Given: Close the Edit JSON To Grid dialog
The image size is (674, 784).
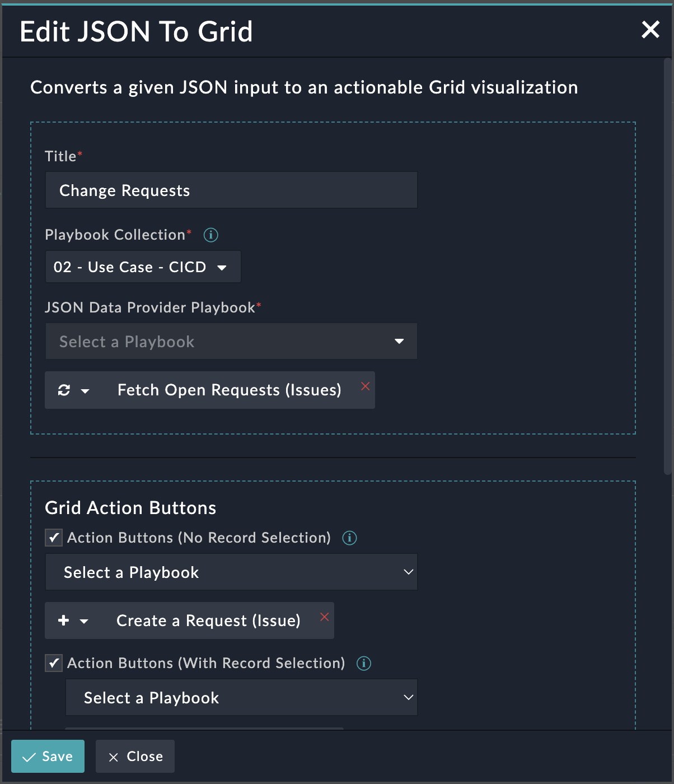Looking at the screenshot, I should click(650, 30).
